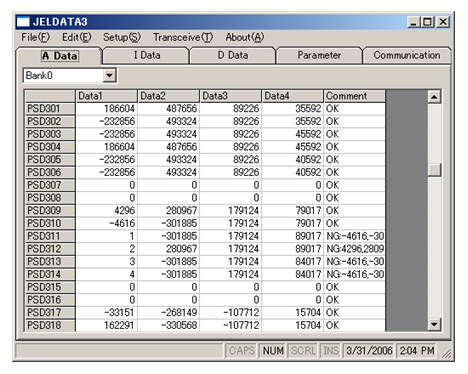The image size is (468, 374).
Task: Click comment NG:4296,2809 in PSD312 row
Action: (355, 249)
